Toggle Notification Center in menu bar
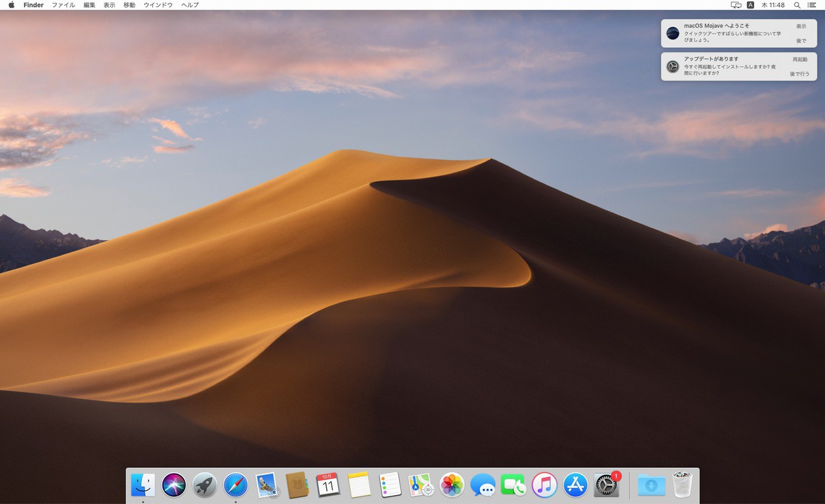The height and width of the screenshot is (504, 825). click(x=811, y=5)
